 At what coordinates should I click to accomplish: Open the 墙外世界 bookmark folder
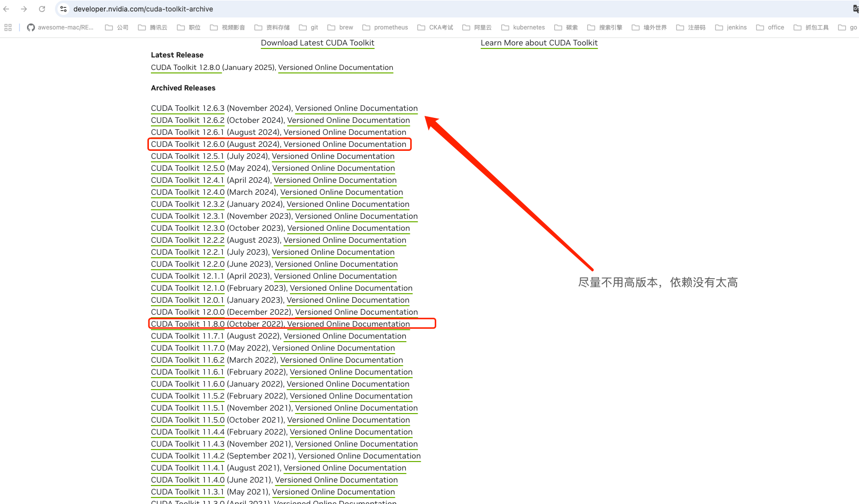[x=649, y=27]
